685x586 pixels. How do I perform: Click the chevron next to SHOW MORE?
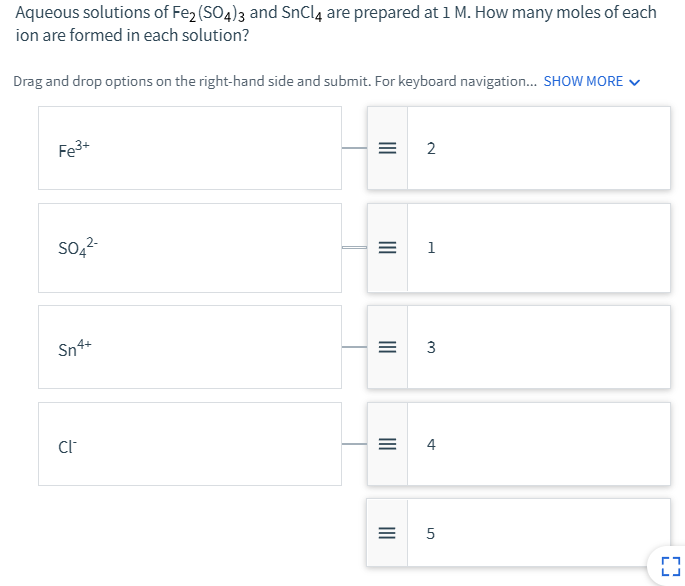(x=633, y=82)
